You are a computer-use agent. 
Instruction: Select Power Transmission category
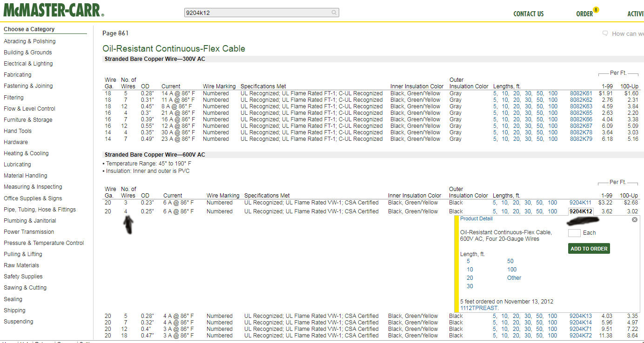29,232
